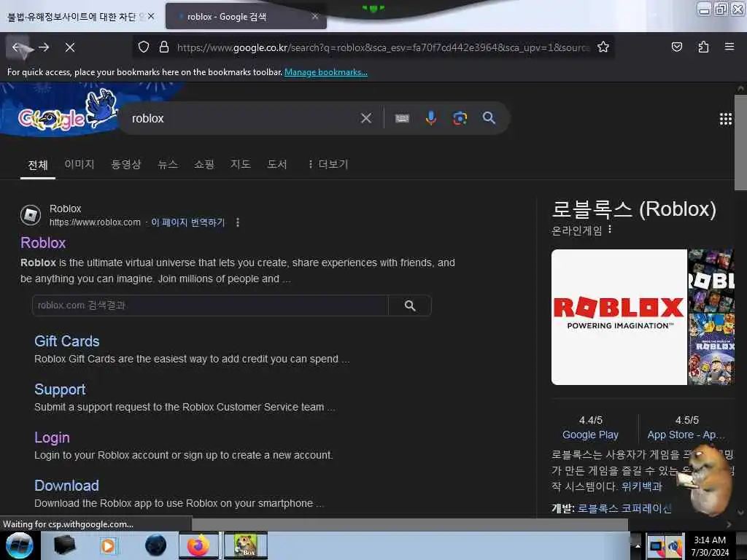Start voice search with the microphone
The image size is (747, 560).
click(x=430, y=118)
